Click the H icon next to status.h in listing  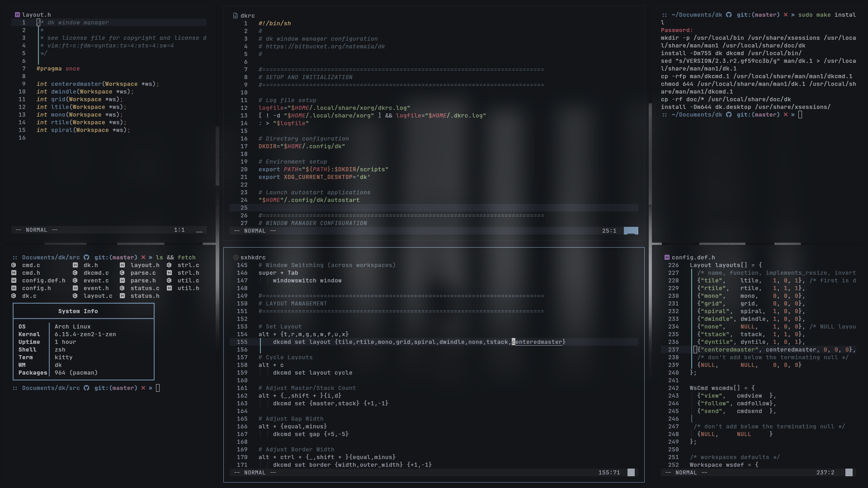(x=122, y=296)
